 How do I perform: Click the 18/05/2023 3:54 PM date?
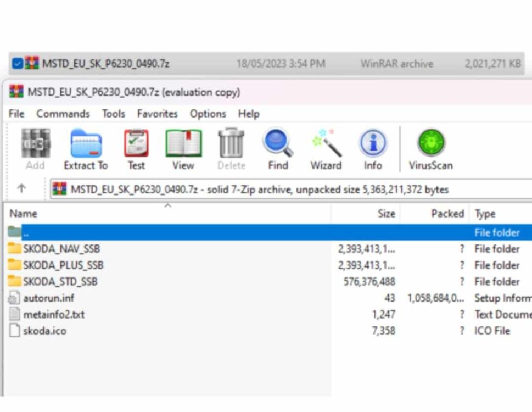[281, 64]
